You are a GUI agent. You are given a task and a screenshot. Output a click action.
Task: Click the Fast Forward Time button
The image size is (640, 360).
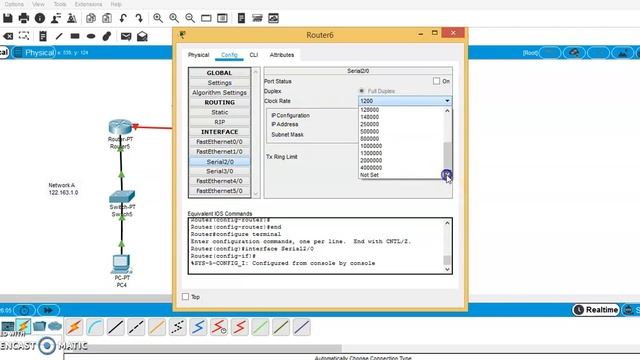(x=48, y=310)
